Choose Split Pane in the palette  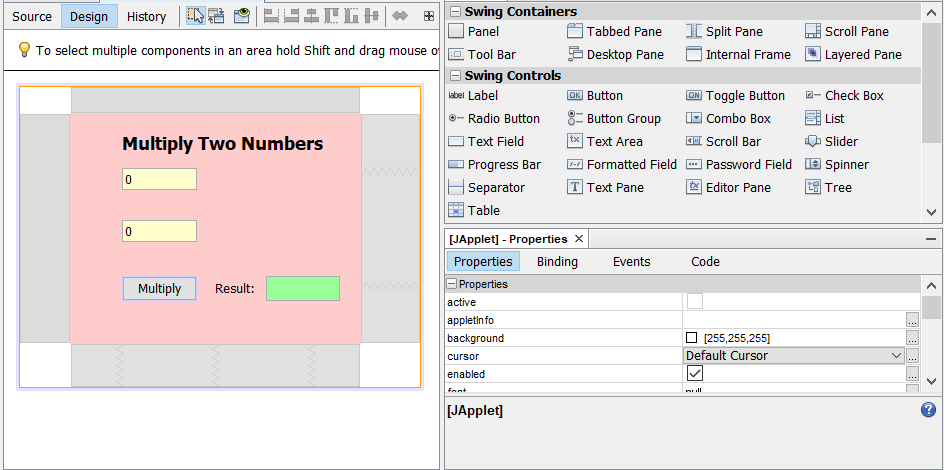tap(725, 31)
